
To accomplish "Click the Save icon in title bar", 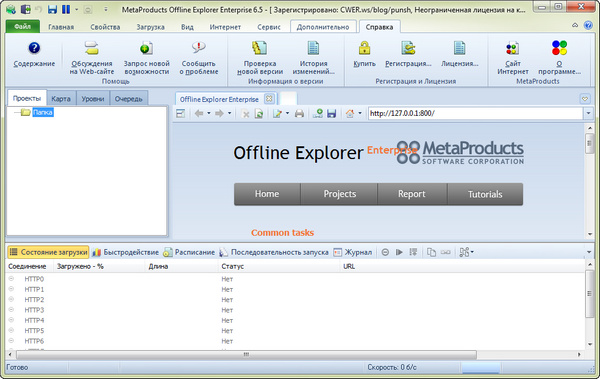I will [52, 9].
